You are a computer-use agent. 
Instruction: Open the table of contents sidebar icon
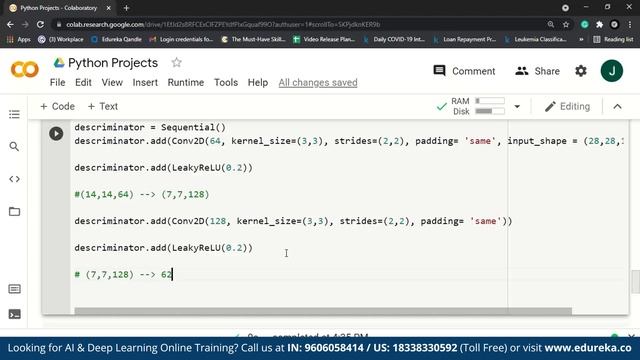click(x=14, y=114)
